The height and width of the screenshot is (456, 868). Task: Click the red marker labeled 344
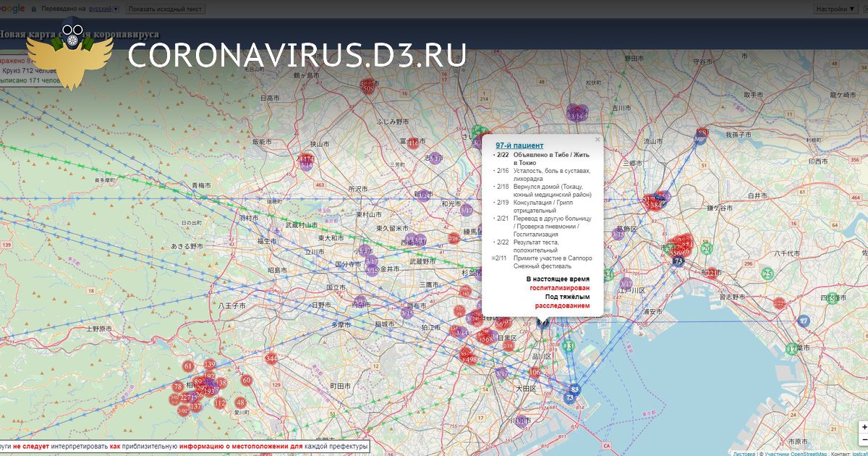[x=271, y=359]
